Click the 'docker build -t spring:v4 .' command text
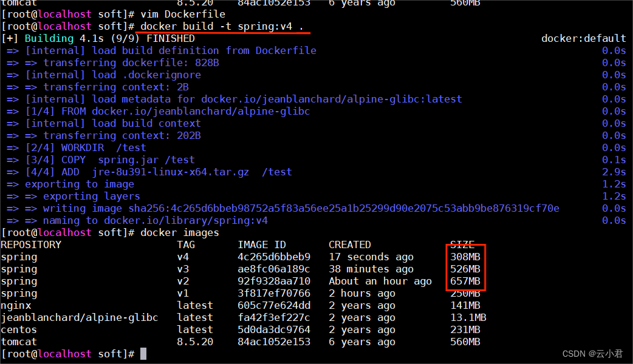 [222, 27]
